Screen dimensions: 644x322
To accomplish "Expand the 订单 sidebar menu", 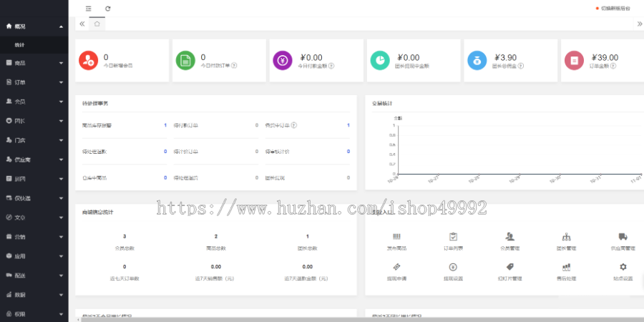I will click(x=34, y=82).
